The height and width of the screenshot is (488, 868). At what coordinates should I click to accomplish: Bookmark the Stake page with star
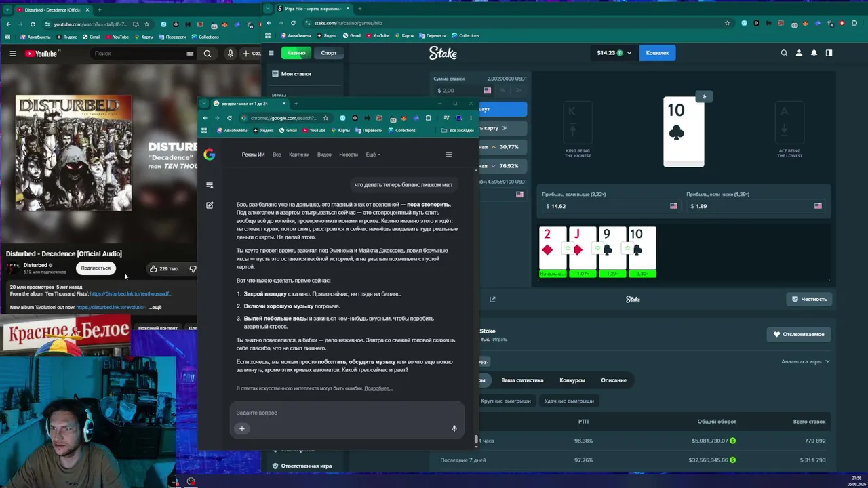pyautogui.click(x=727, y=23)
